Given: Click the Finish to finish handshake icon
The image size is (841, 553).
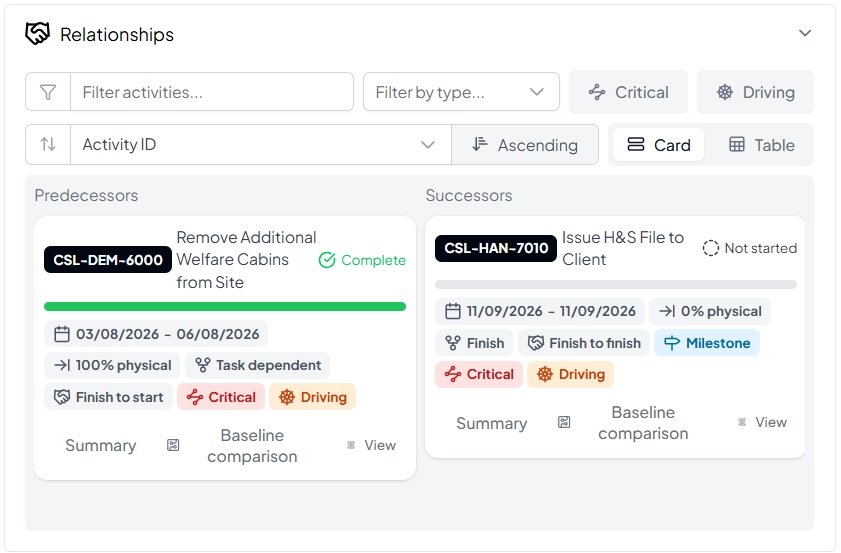Looking at the screenshot, I should coord(536,343).
